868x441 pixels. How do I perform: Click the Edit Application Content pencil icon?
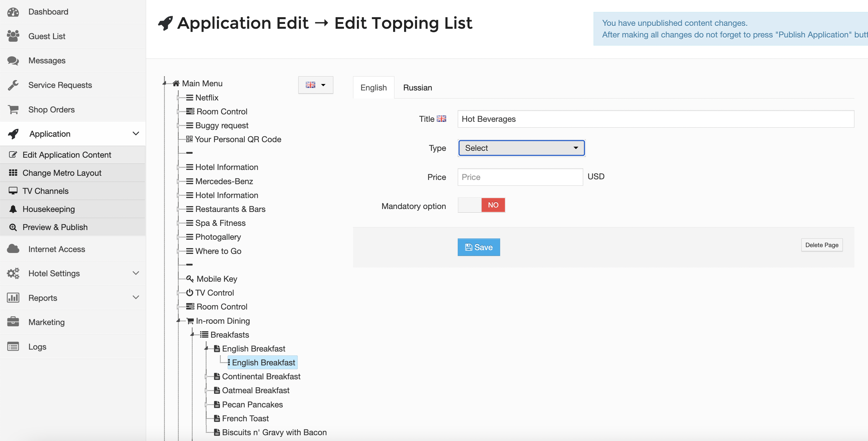(x=13, y=154)
